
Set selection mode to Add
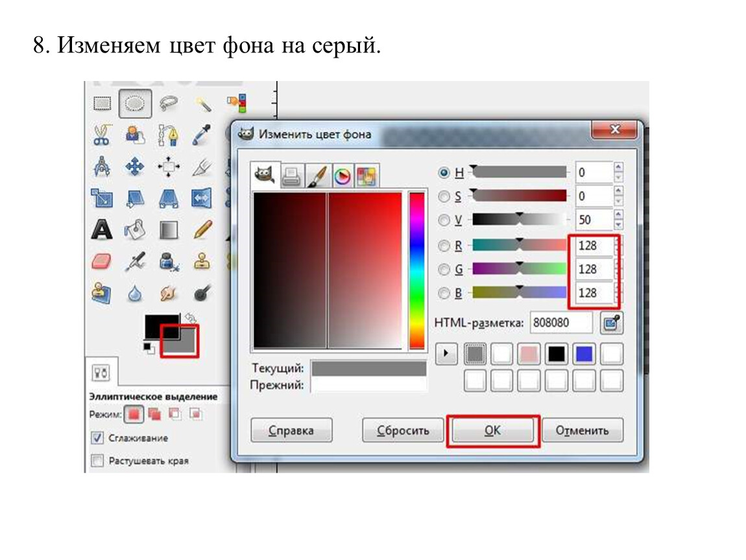pos(154,415)
